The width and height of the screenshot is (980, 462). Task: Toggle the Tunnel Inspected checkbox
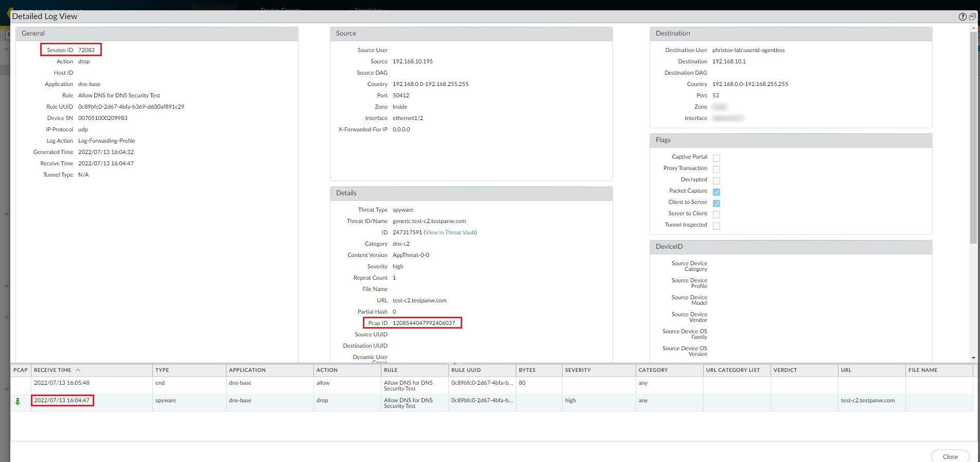(716, 226)
